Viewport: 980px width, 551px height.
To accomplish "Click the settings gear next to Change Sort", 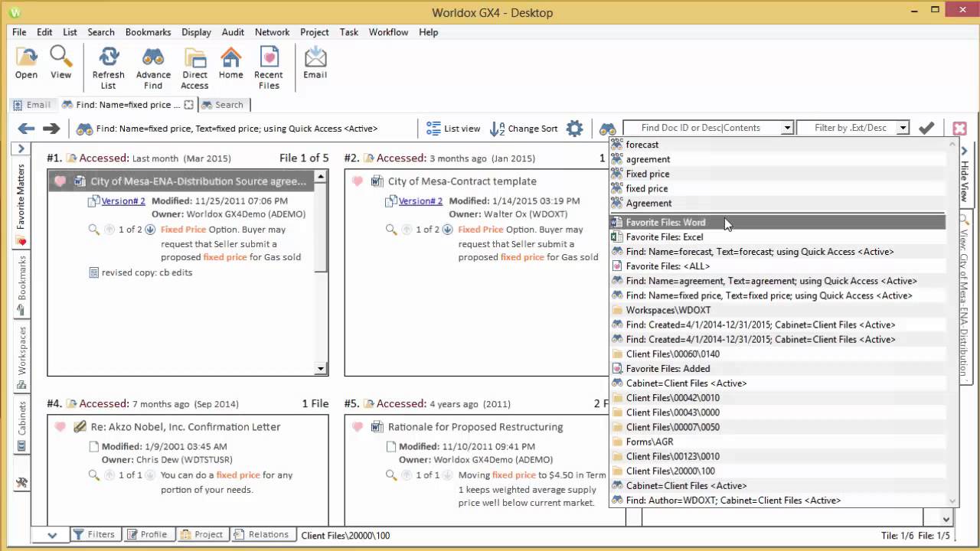I will [574, 129].
